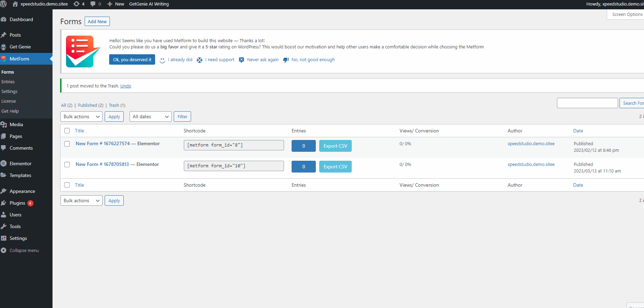
Task: Click the Add New form button
Action: click(97, 21)
